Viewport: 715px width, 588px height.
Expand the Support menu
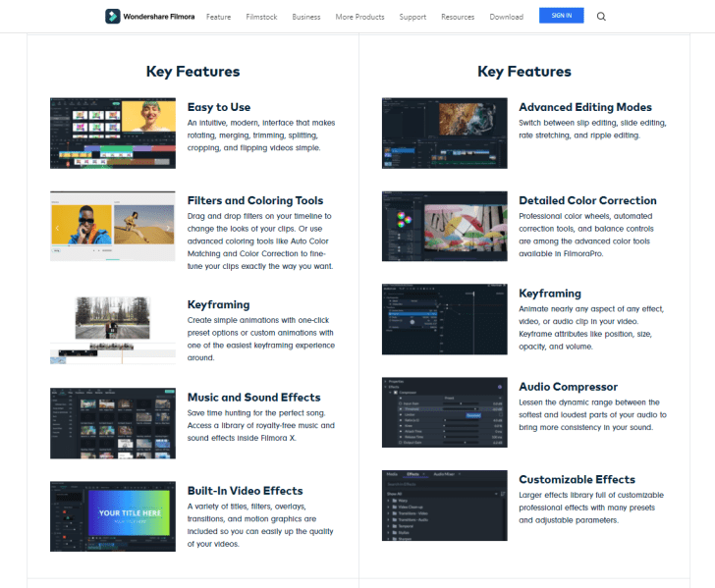point(412,17)
